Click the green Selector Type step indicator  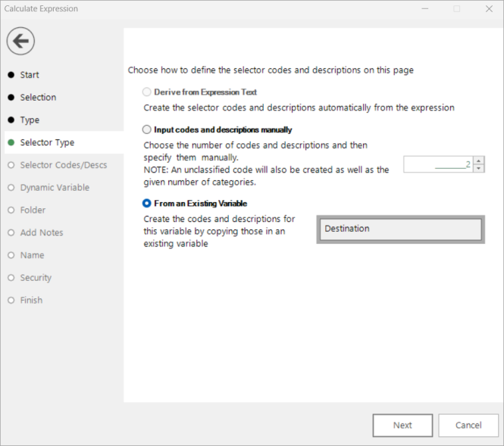click(11, 142)
